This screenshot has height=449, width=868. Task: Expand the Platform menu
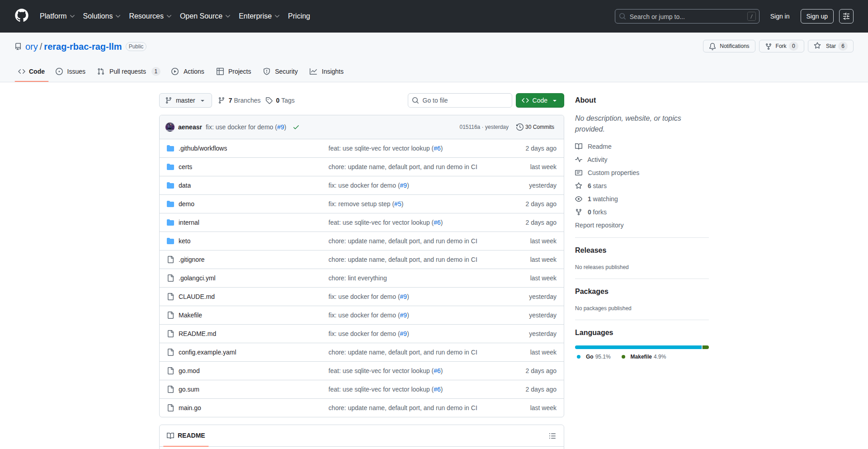tap(57, 16)
